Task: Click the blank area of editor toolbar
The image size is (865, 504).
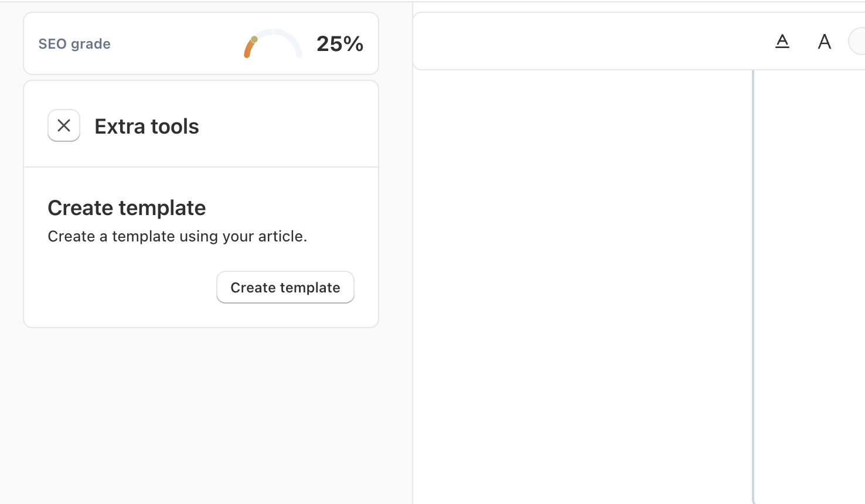Action: click(586, 42)
